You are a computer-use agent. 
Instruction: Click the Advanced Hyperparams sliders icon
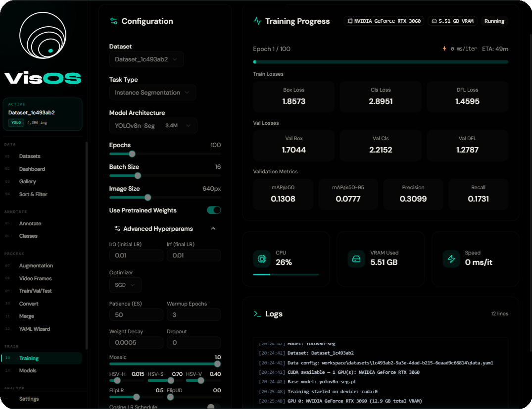tap(117, 228)
